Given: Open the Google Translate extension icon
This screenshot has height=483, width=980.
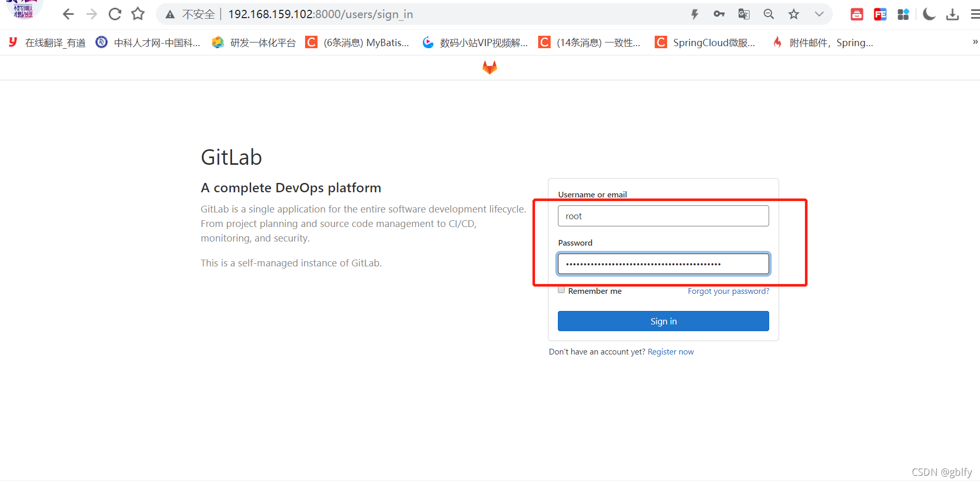Looking at the screenshot, I should (x=744, y=14).
